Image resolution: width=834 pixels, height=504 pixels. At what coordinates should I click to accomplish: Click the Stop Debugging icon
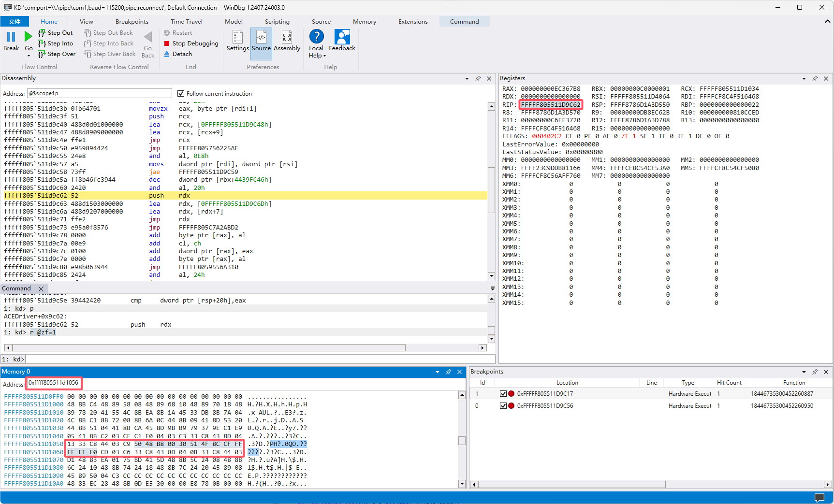[167, 43]
